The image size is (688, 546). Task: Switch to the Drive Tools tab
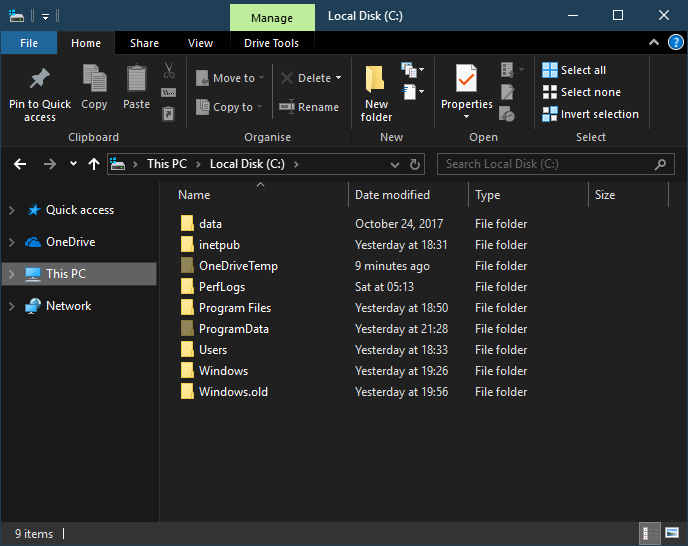pyautogui.click(x=272, y=43)
